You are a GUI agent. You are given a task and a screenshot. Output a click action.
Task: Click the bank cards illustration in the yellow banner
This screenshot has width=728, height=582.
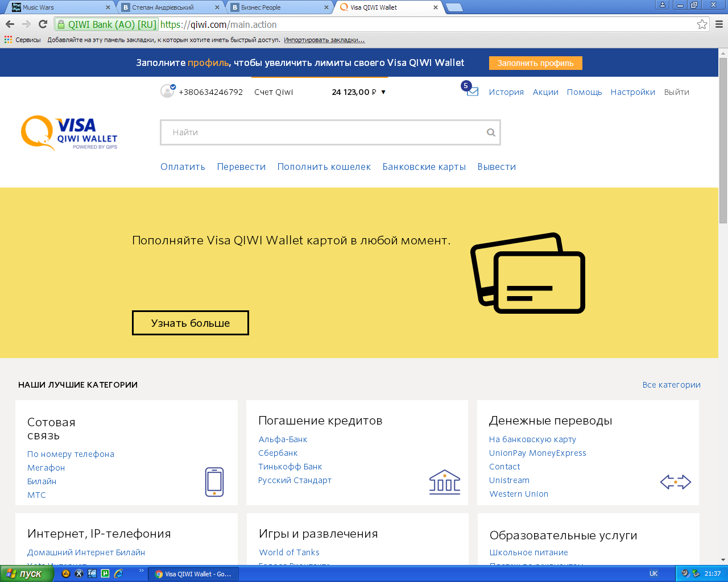tap(528, 273)
